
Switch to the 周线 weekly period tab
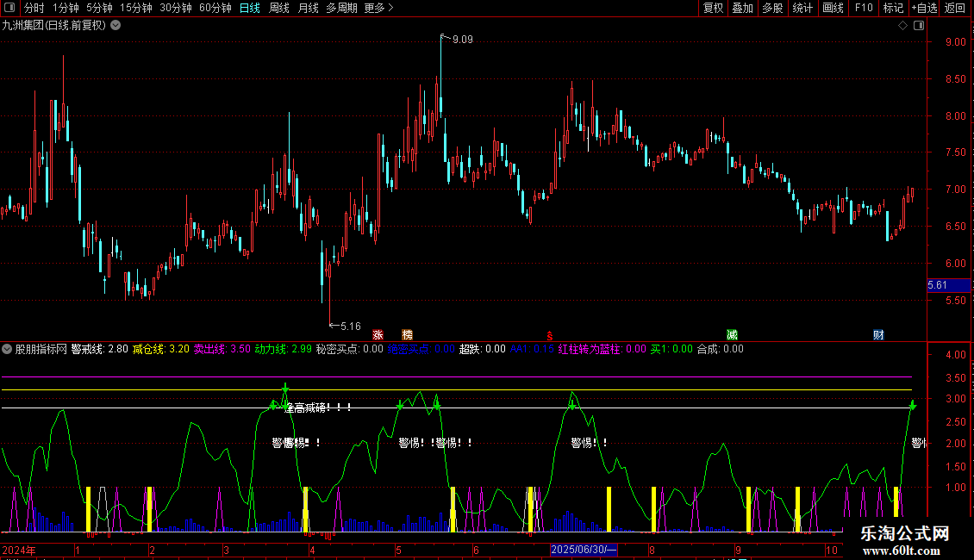coord(279,9)
